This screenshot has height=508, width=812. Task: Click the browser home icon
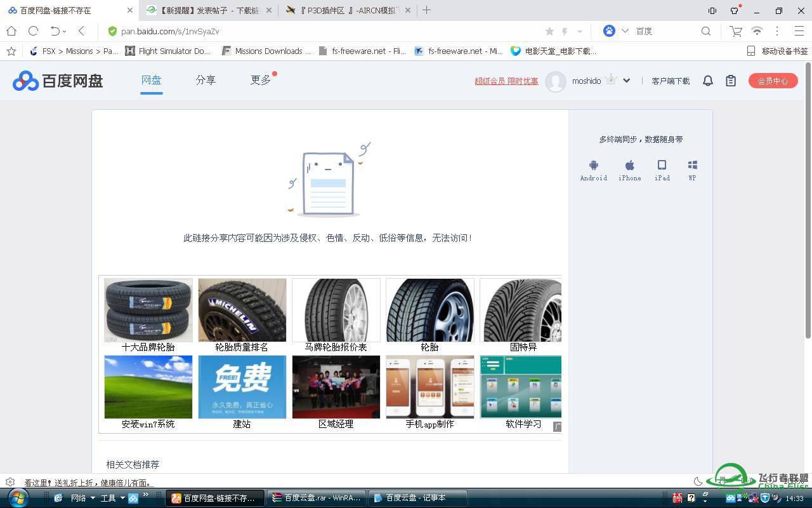click(11, 30)
